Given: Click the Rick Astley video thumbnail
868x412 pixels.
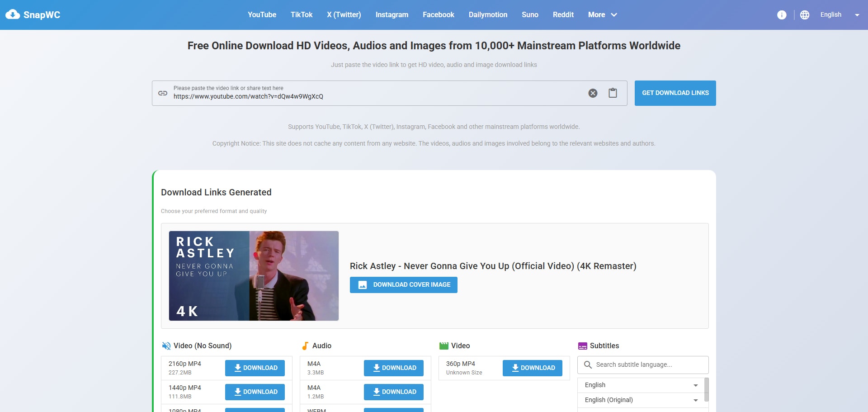Looking at the screenshot, I should point(254,276).
